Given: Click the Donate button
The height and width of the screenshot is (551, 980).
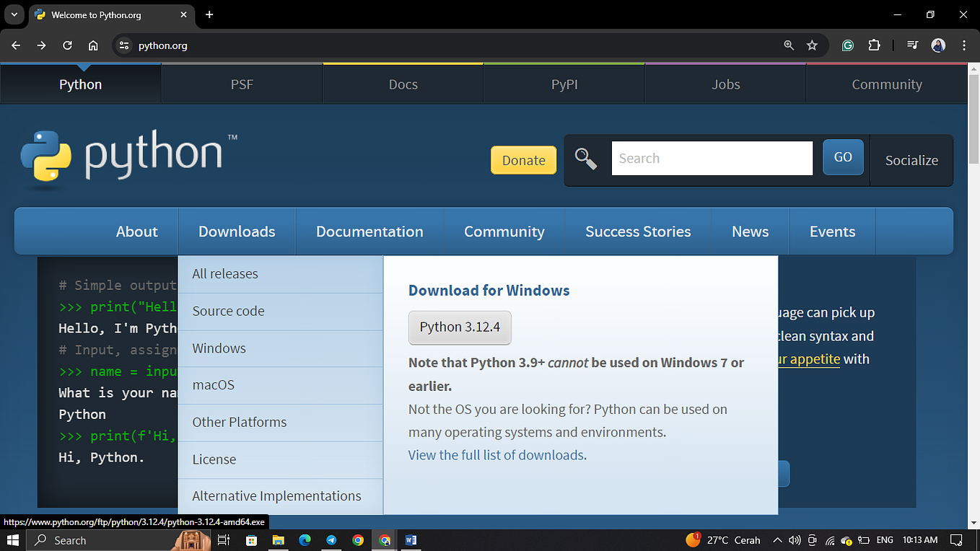Looking at the screenshot, I should pos(523,160).
